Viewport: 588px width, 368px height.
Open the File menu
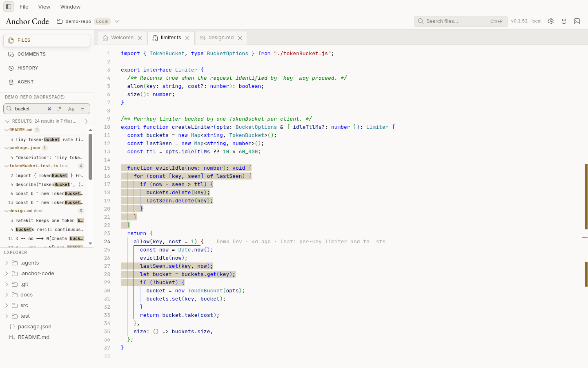click(x=24, y=7)
